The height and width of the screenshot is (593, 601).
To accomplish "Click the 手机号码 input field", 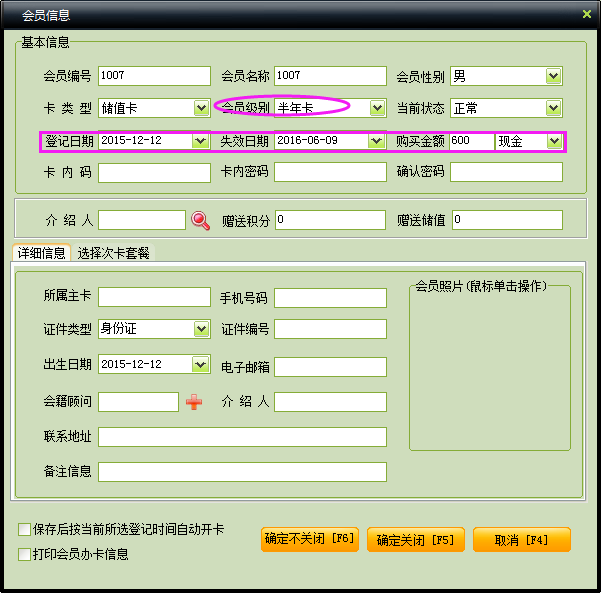I will tap(330, 298).
